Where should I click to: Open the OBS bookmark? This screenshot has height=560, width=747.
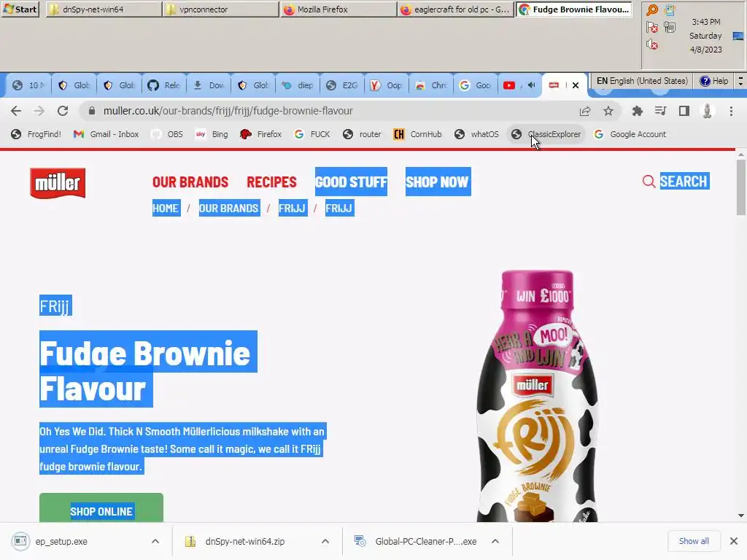coord(167,134)
